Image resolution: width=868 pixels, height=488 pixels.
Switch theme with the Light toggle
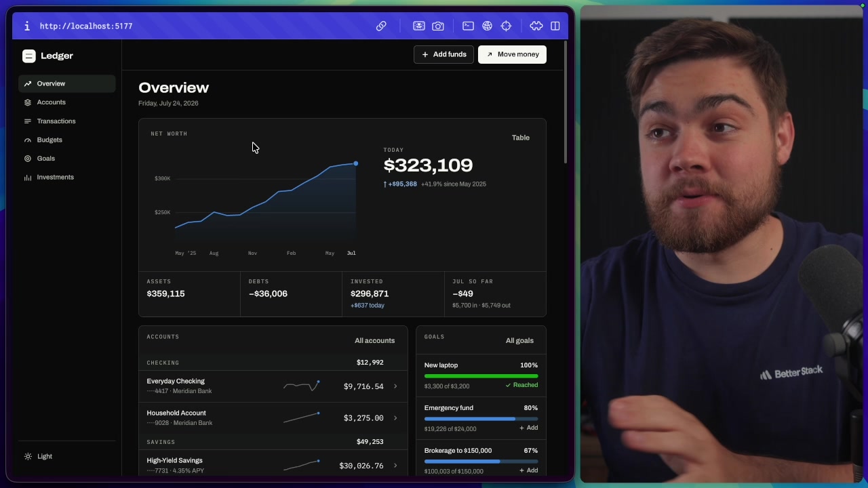click(38, 456)
